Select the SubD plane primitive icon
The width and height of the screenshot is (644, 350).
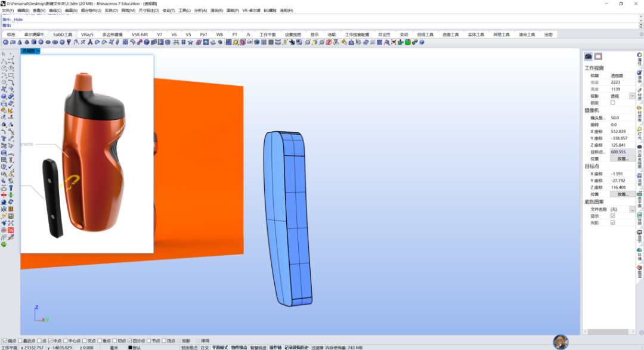[x=13, y=42]
